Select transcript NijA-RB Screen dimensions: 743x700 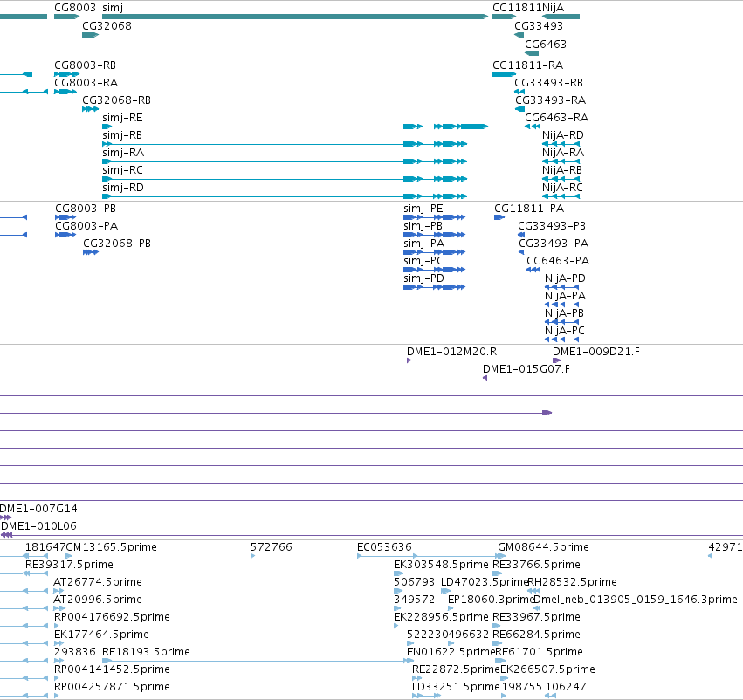pos(562,170)
